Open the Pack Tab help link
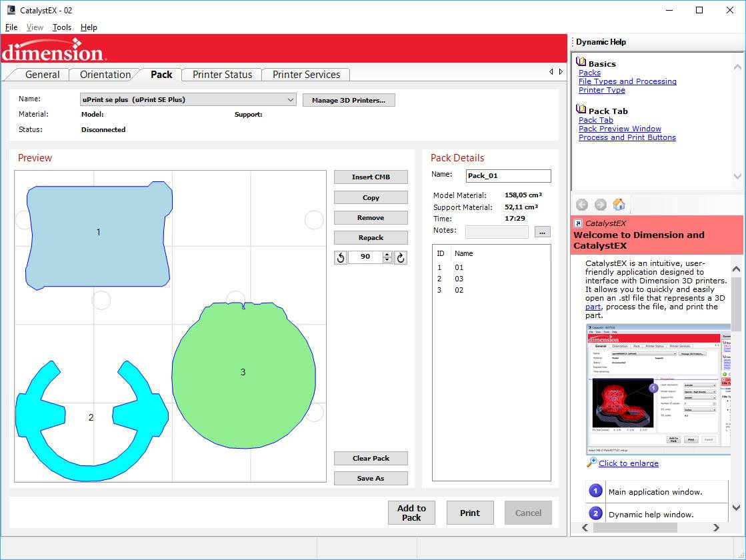 pos(595,120)
